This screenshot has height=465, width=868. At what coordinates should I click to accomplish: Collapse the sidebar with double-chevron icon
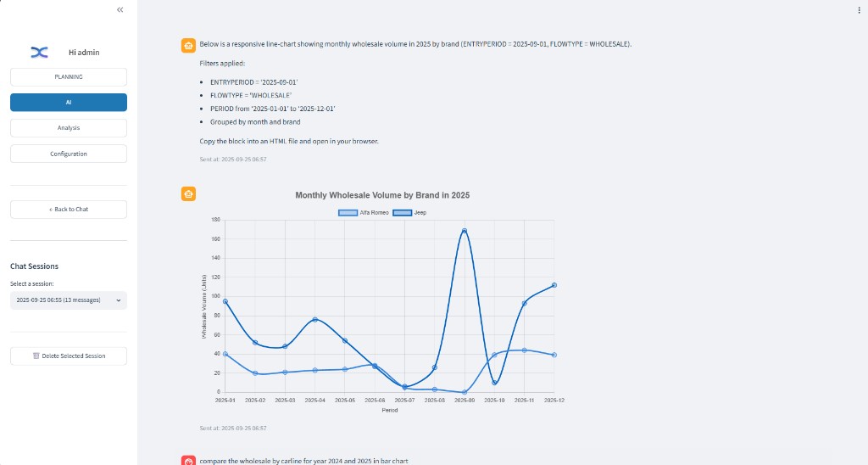pos(120,9)
